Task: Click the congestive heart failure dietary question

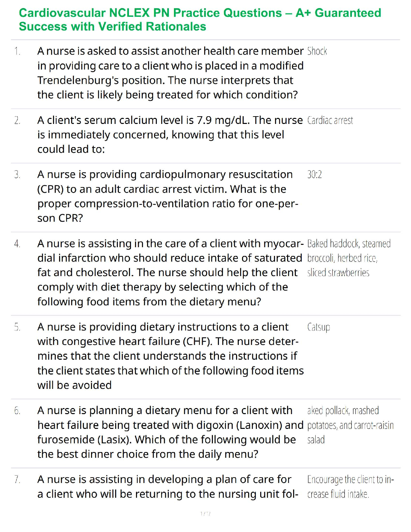Action: coord(170,356)
